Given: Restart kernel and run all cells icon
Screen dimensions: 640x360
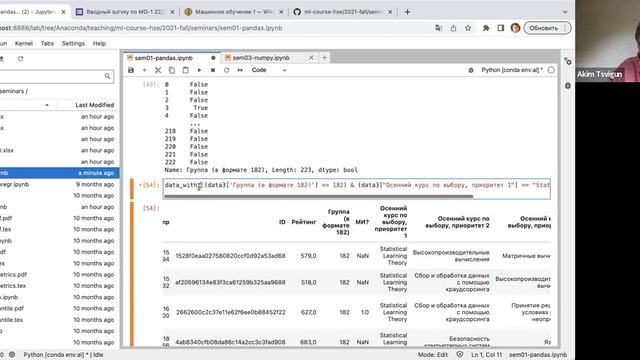Looking at the screenshot, I should (x=240, y=70).
